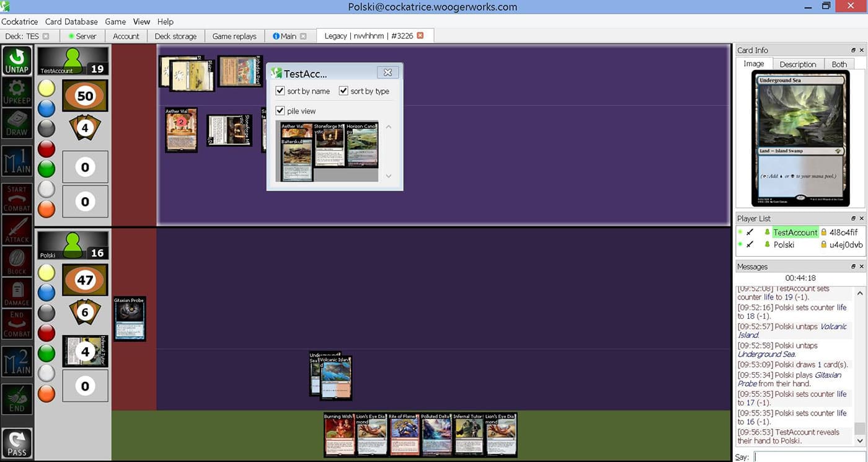Open the Game replays tab

pos(234,36)
